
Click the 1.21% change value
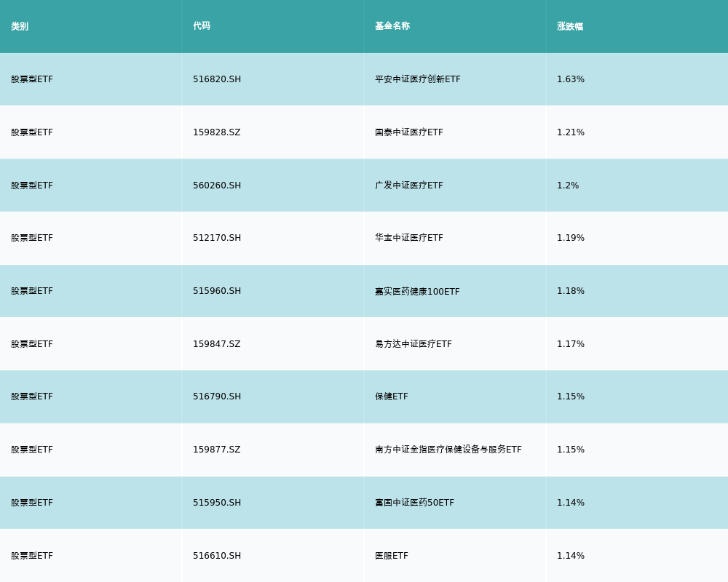pos(571,132)
